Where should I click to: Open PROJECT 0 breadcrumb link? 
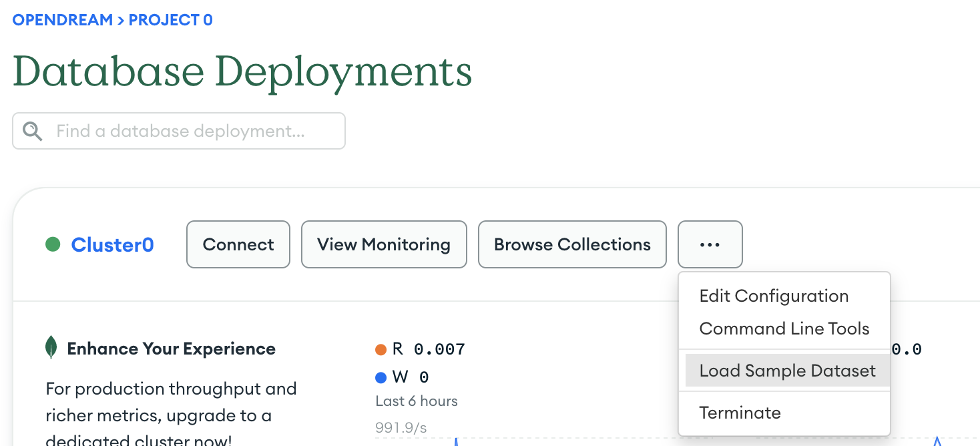[171, 20]
